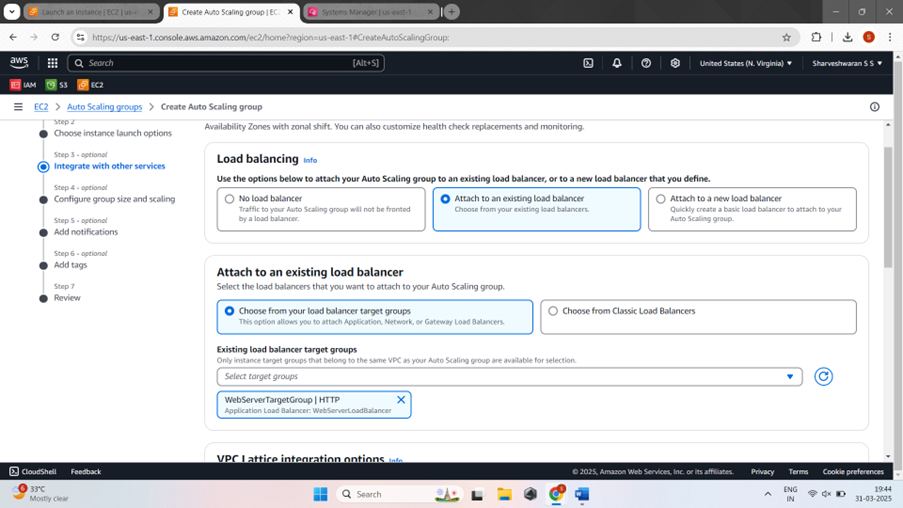Show hidden system tray icons

coord(768,494)
